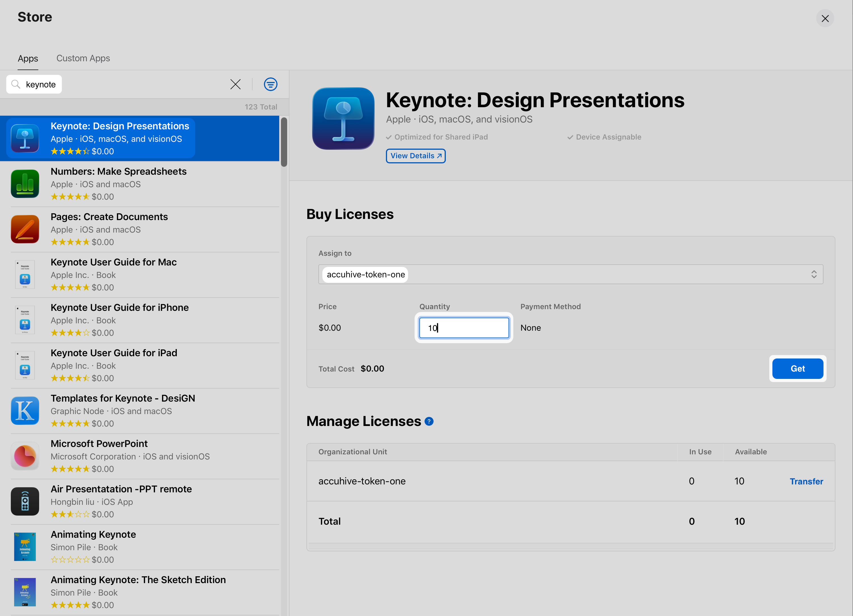
Task: Click the Total Cost $0.00 value
Action: [372, 369]
